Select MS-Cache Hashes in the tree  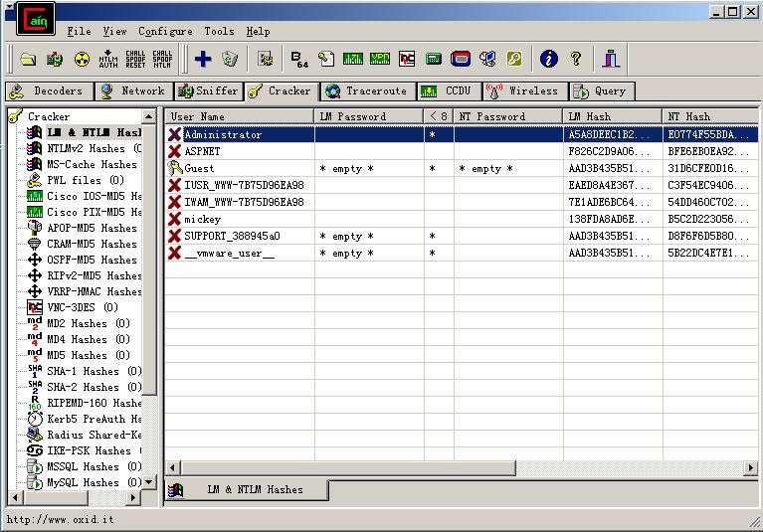point(83,164)
